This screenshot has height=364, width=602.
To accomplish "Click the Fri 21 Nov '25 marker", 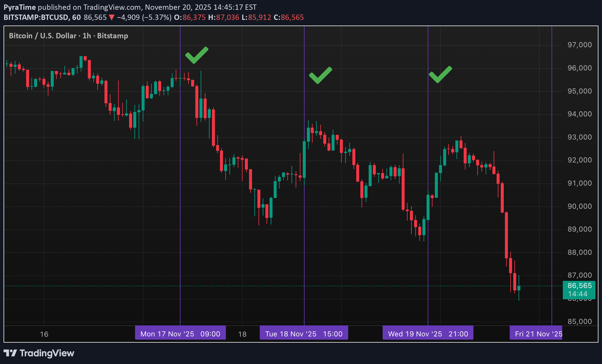I will [536, 333].
